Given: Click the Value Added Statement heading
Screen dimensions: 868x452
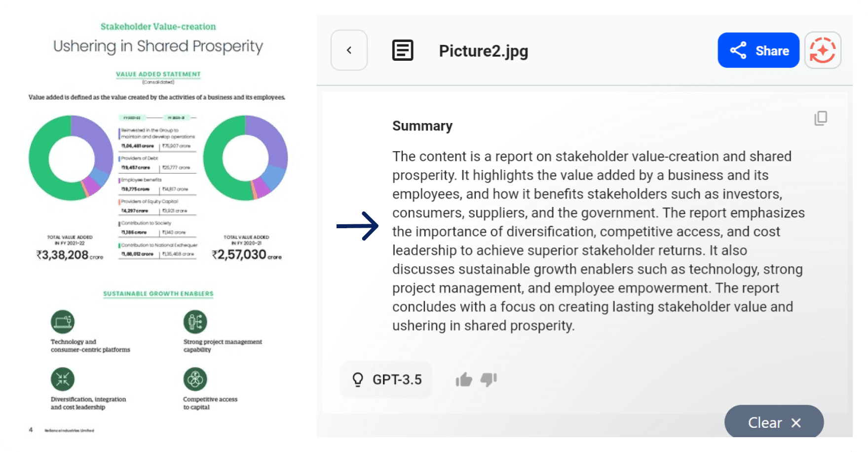Looking at the screenshot, I should (158, 74).
